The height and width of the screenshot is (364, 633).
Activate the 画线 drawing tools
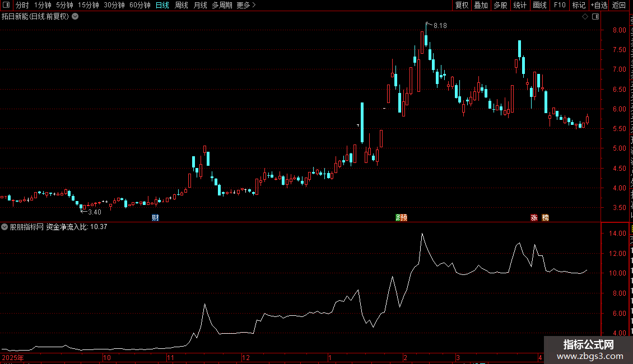[539, 5]
